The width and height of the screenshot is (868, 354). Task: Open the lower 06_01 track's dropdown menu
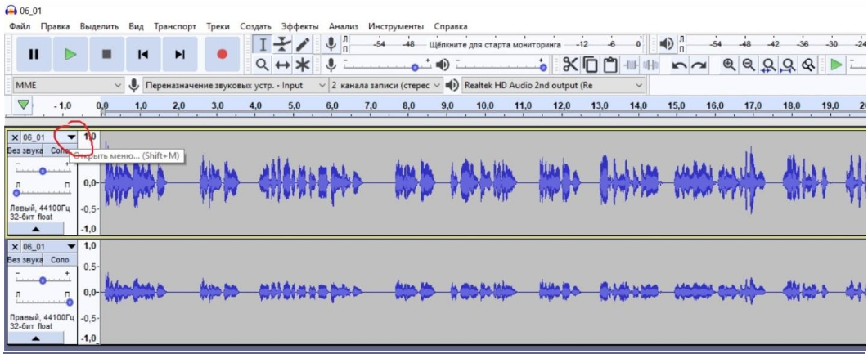coord(71,246)
